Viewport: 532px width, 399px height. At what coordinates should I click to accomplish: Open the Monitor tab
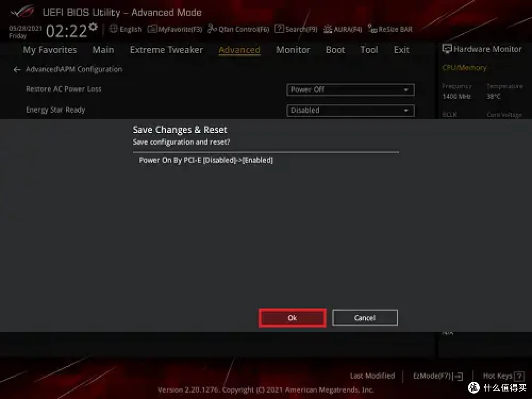click(x=293, y=50)
